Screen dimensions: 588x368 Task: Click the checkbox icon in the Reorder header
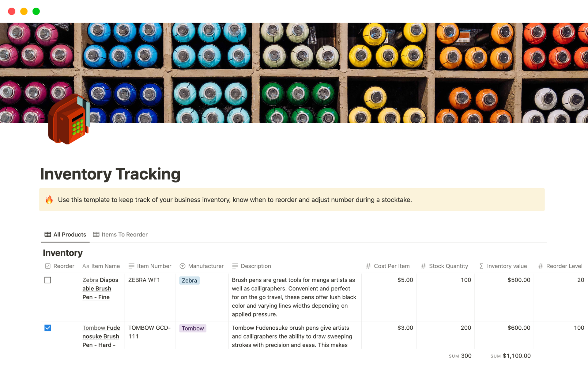[48, 266]
